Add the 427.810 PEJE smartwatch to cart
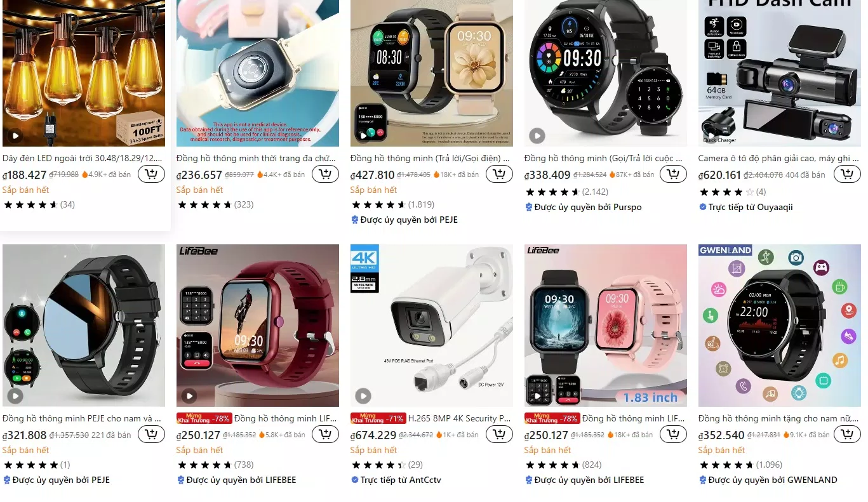This screenshot has width=868, height=502. point(499,174)
